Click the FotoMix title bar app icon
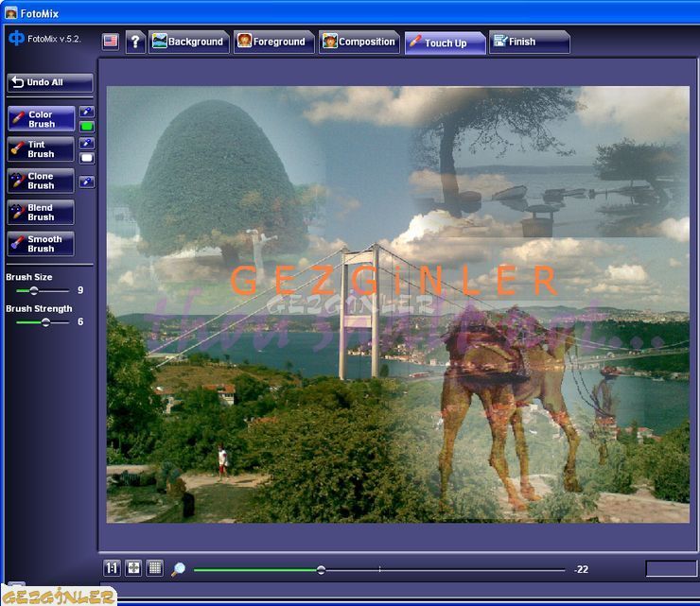Viewport: 700px width, 606px height. [x=10, y=13]
